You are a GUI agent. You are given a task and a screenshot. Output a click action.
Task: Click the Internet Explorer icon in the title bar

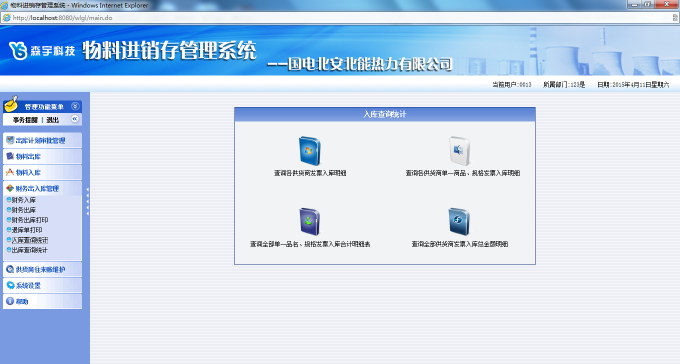4,5
